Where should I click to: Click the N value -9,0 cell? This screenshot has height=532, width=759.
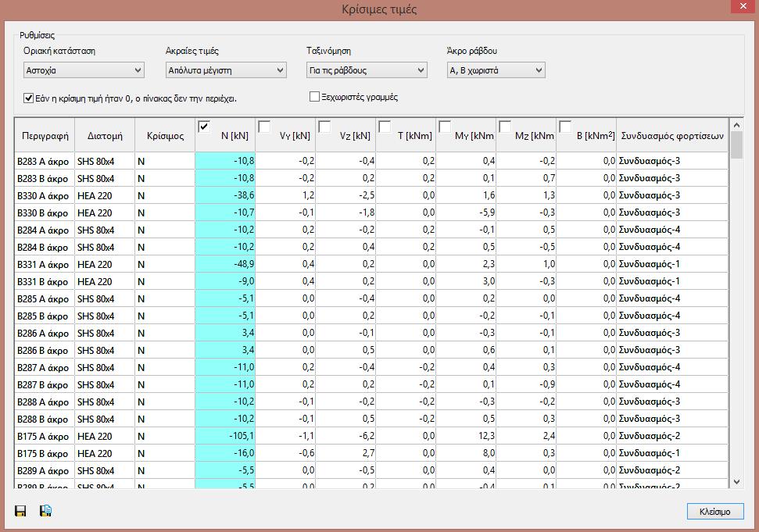(x=225, y=281)
